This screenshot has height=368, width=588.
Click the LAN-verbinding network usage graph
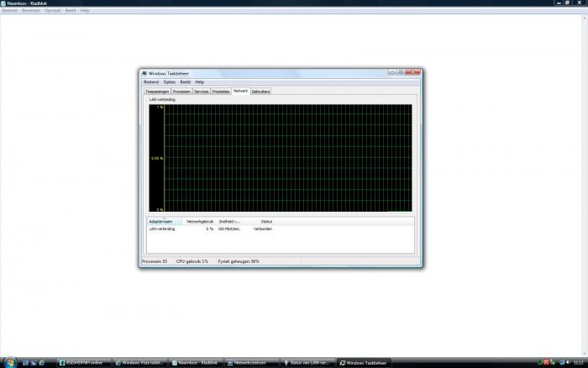coord(280,158)
